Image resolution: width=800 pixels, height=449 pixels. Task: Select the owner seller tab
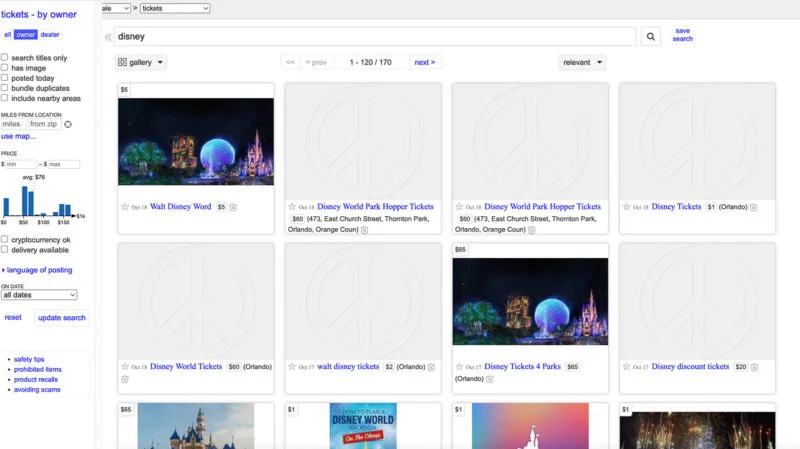coord(26,35)
